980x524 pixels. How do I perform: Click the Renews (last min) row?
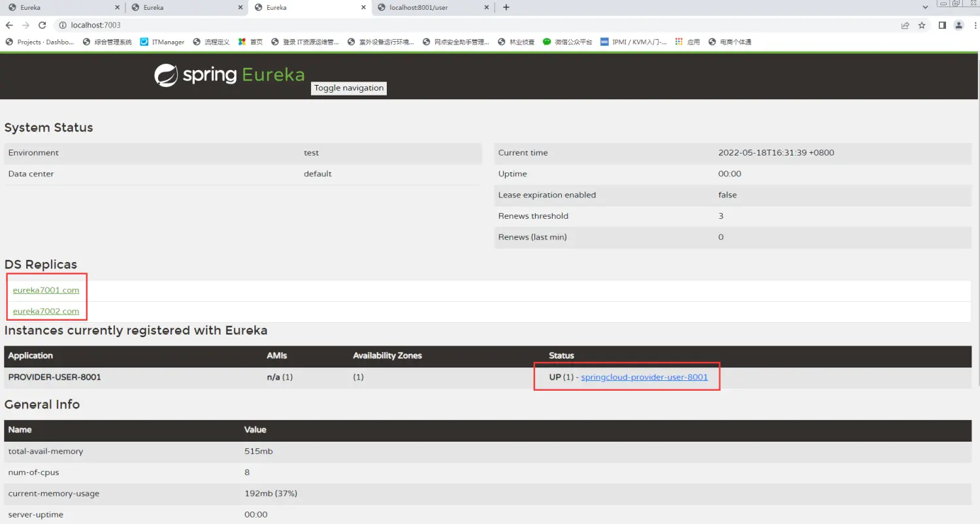point(733,237)
